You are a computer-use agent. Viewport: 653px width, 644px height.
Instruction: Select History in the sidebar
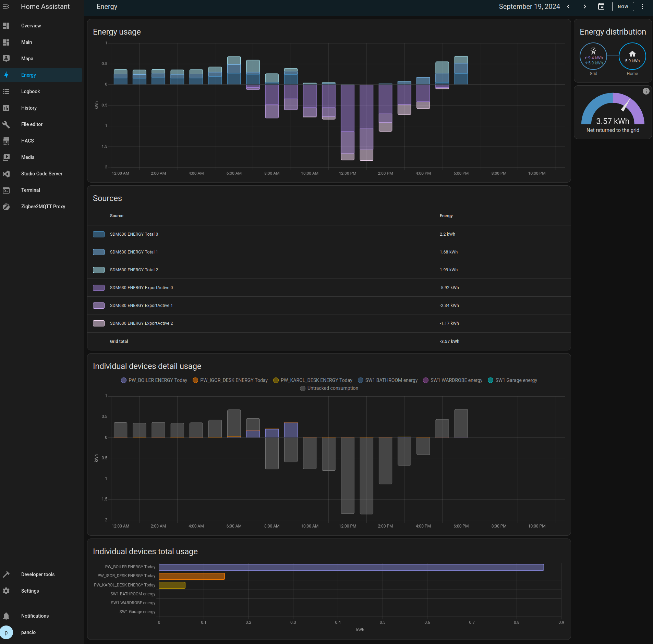point(29,108)
